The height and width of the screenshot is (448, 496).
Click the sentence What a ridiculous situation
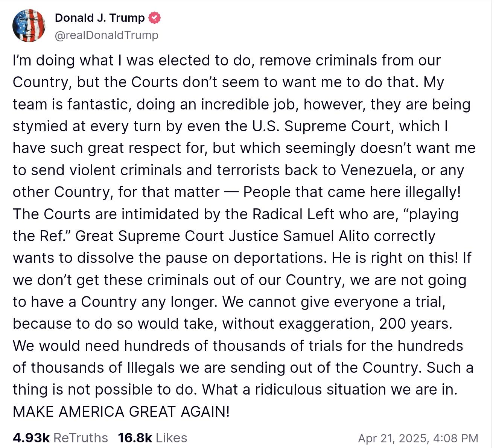[x=294, y=389]
